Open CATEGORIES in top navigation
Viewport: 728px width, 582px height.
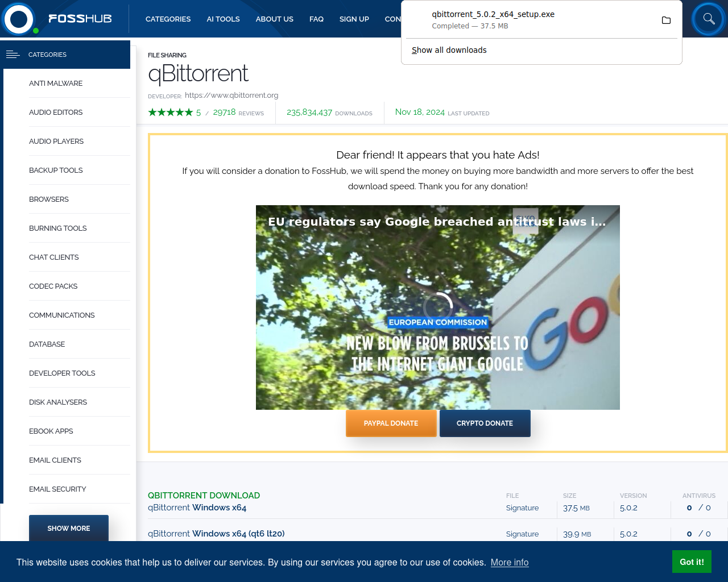coord(168,19)
